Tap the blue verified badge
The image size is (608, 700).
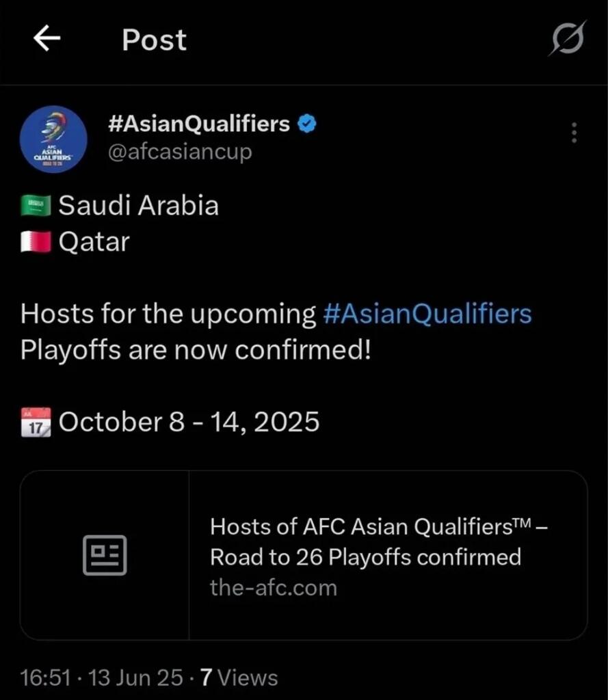(x=307, y=124)
